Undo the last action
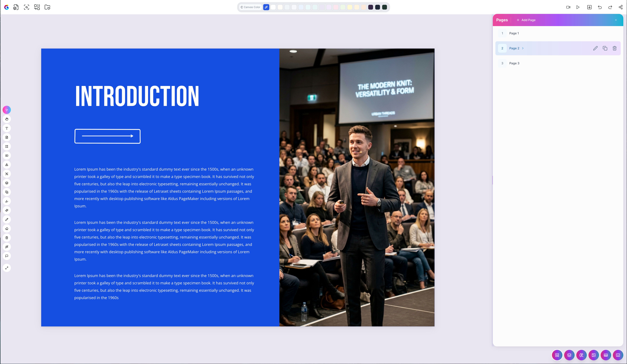 (600, 7)
